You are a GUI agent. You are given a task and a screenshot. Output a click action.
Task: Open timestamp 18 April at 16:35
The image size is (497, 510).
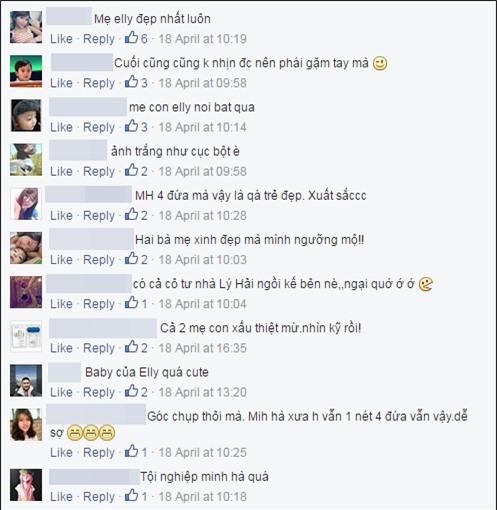(202, 348)
